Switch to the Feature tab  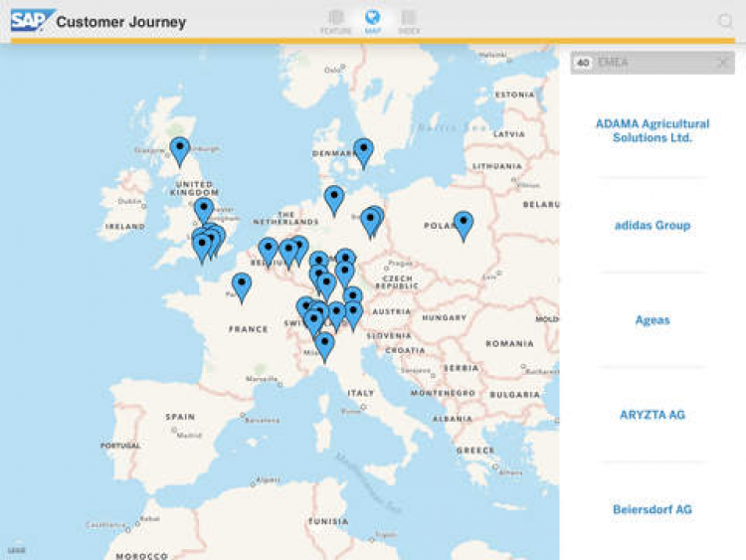pos(335,22)
